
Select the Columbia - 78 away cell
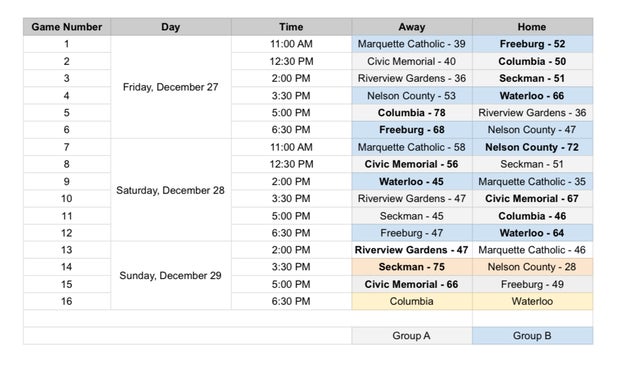click(x=412, y=113)
